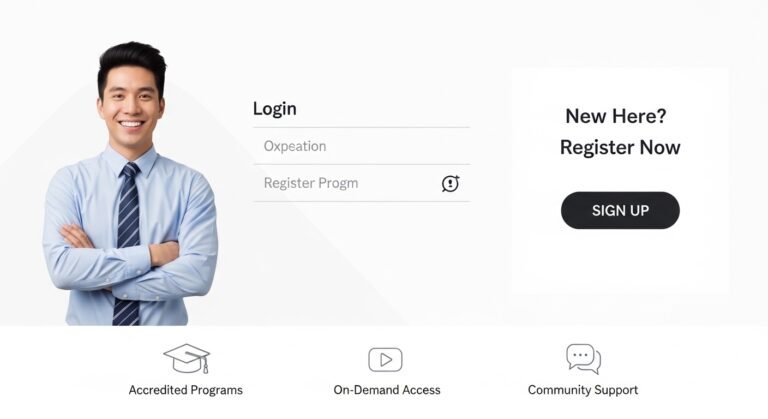768x419 pixels.
Task: Click the video play icon
Action: [x=385, y=360]
